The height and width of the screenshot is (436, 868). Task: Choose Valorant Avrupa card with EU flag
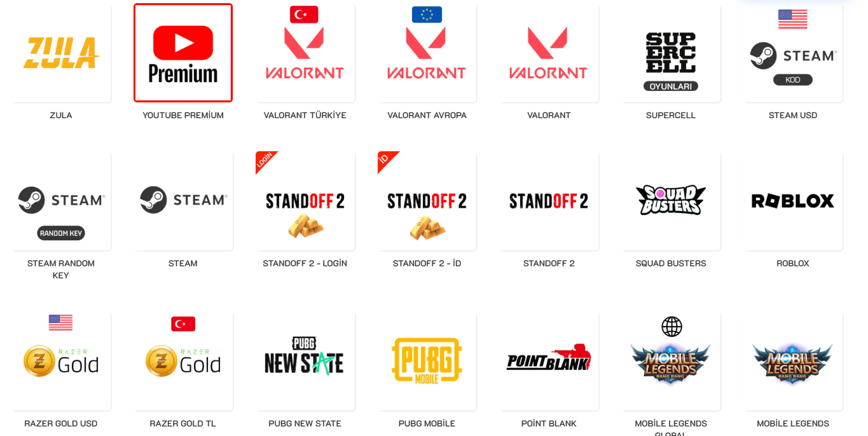[427, 53]
